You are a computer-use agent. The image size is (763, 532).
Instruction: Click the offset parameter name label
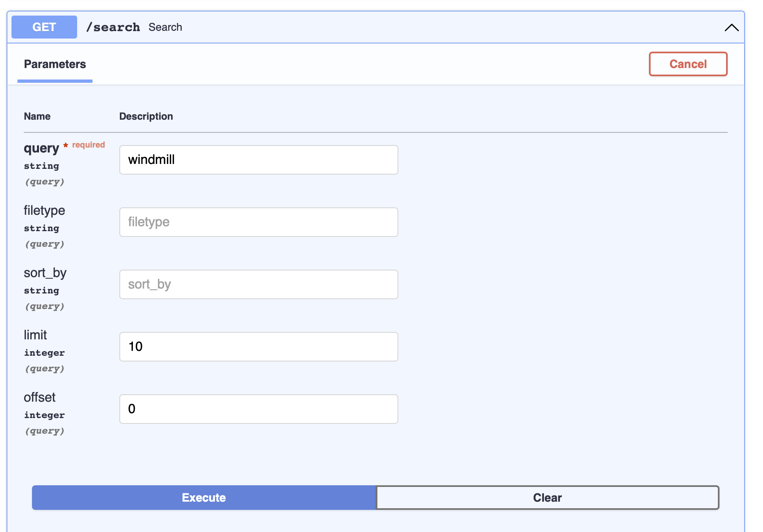click(x=39, y=398)
